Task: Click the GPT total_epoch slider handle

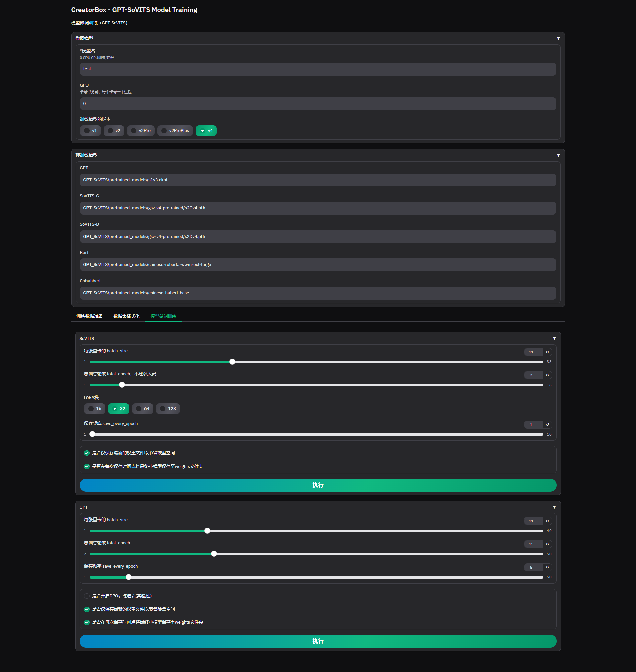Action: pos(214,553)
